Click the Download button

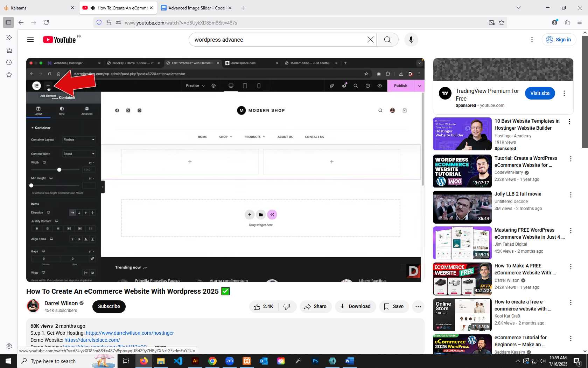point(355,306)
